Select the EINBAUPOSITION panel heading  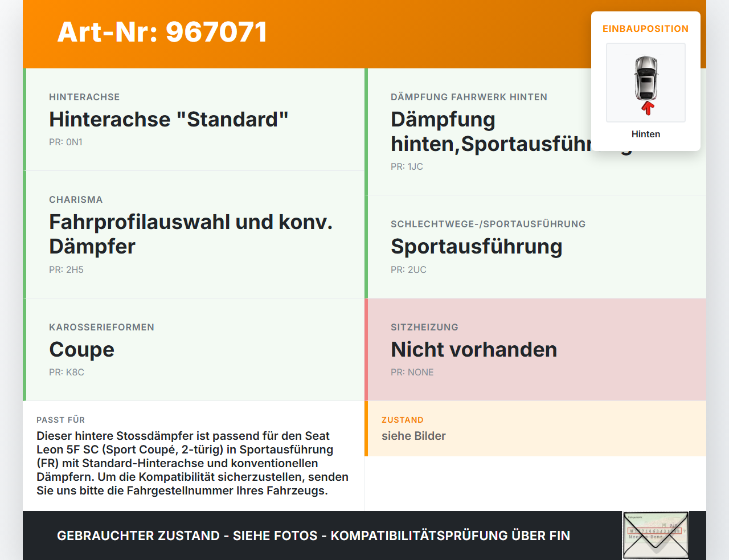coord(645,29)
